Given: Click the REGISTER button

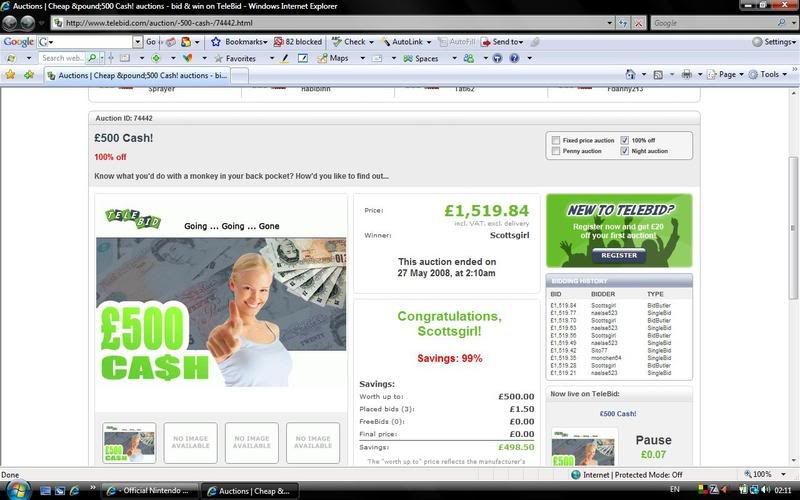Looking at the screenshot, I should click(619, 255).
